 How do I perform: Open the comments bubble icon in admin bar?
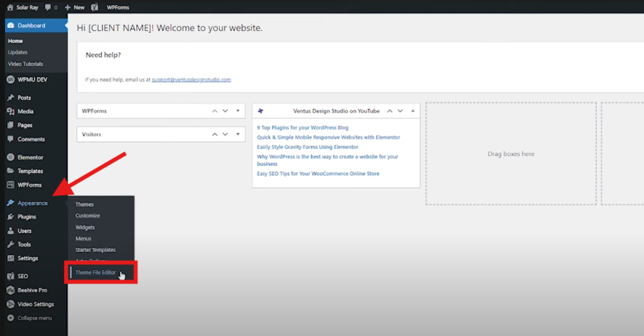click(48, 7)
